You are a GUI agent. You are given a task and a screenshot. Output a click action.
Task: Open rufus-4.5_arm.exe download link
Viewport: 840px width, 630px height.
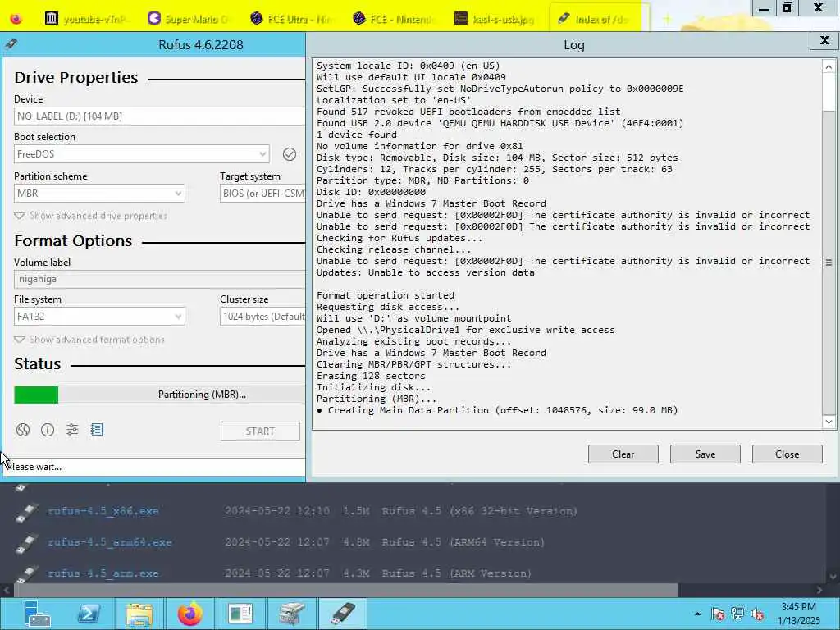click(103, 573)
